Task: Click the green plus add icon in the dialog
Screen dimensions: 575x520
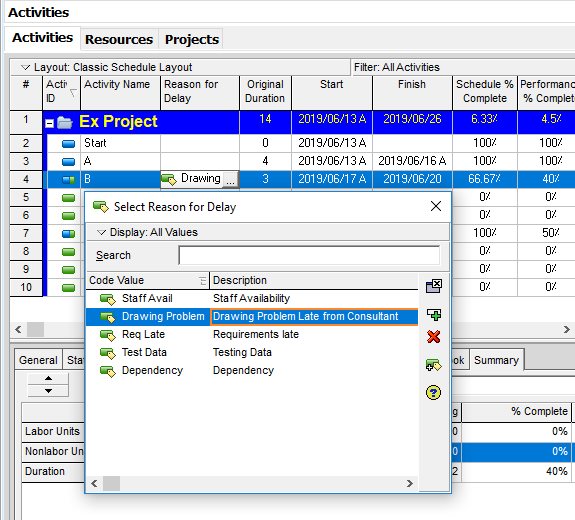Action: click(434, 314)
